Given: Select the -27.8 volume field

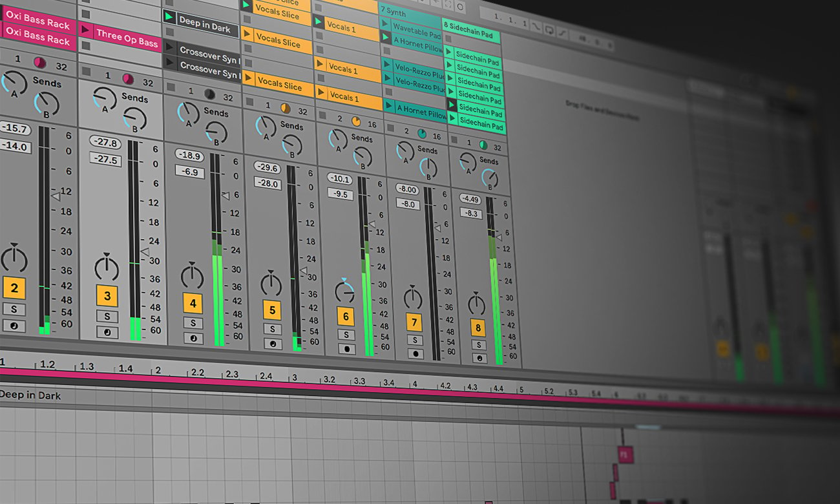Looking at the screenshot, I should [x=105, y=143].
